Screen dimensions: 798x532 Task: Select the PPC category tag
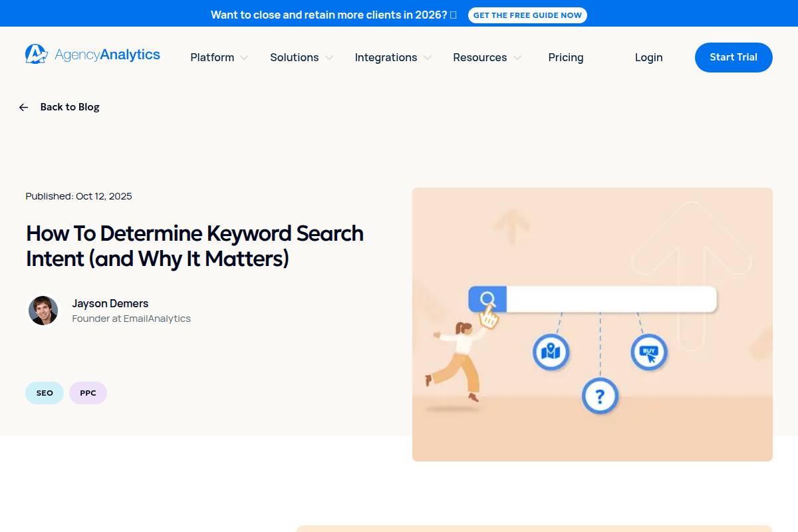point(88,392)
